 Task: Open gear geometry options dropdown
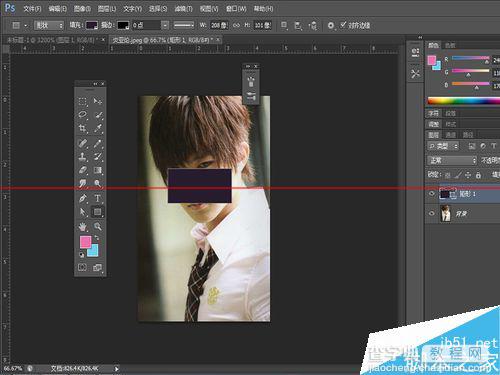click(331, 25)
